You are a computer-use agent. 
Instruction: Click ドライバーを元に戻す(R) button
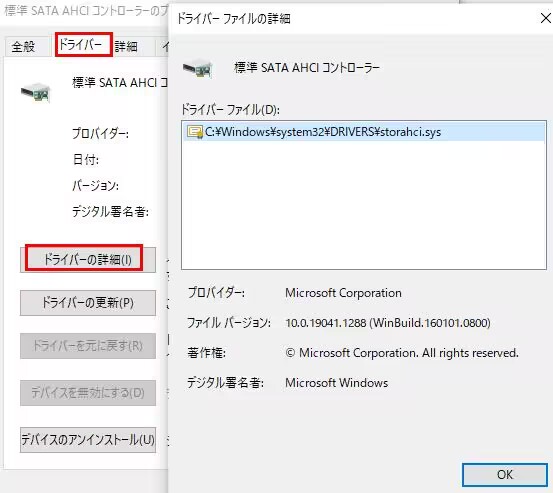(x=87, y=346)
